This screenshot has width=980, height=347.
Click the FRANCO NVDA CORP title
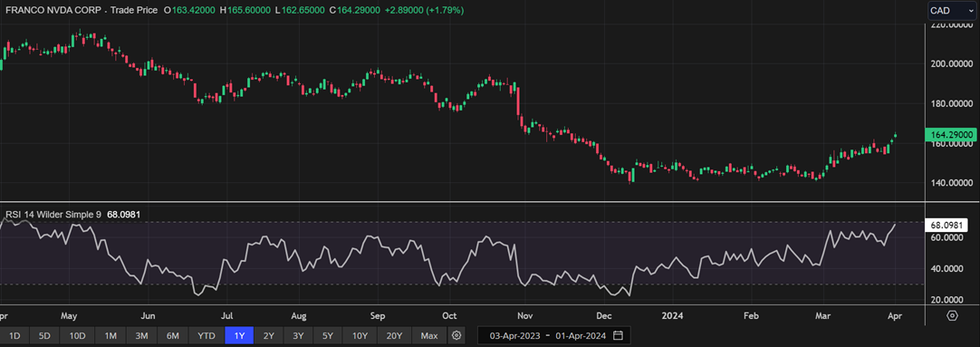[53, 11]
